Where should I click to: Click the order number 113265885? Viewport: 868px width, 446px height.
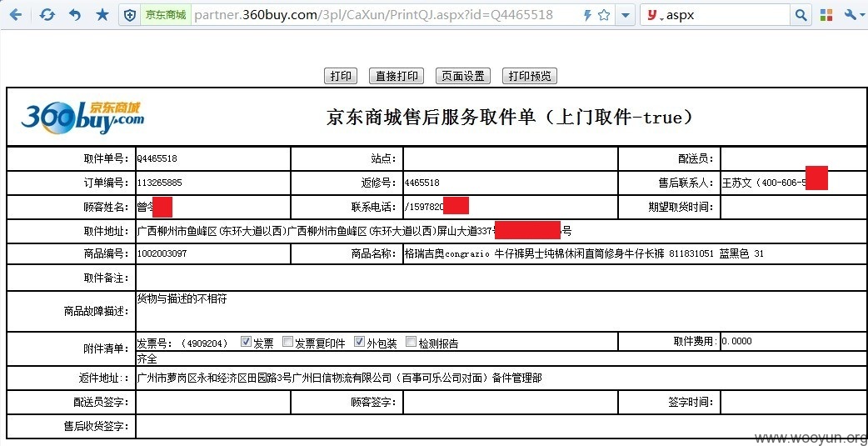click(x=159, y=183)
